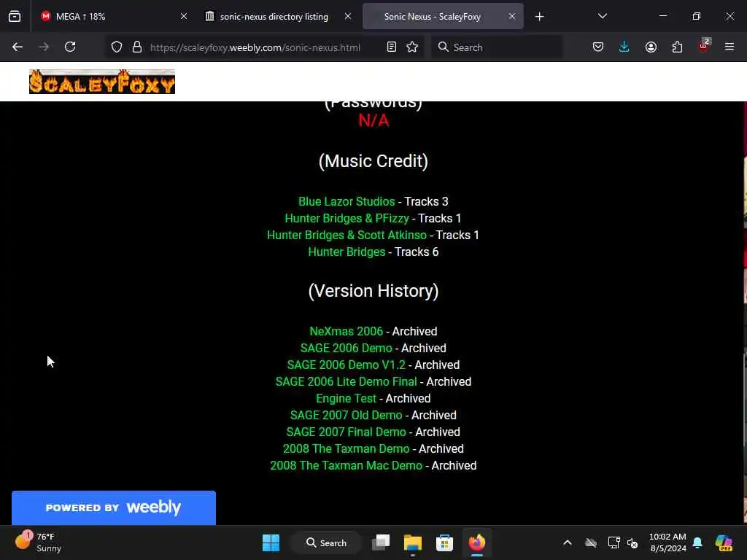
Task: Open Task View on taskbar
Action: tap(381, 542)
